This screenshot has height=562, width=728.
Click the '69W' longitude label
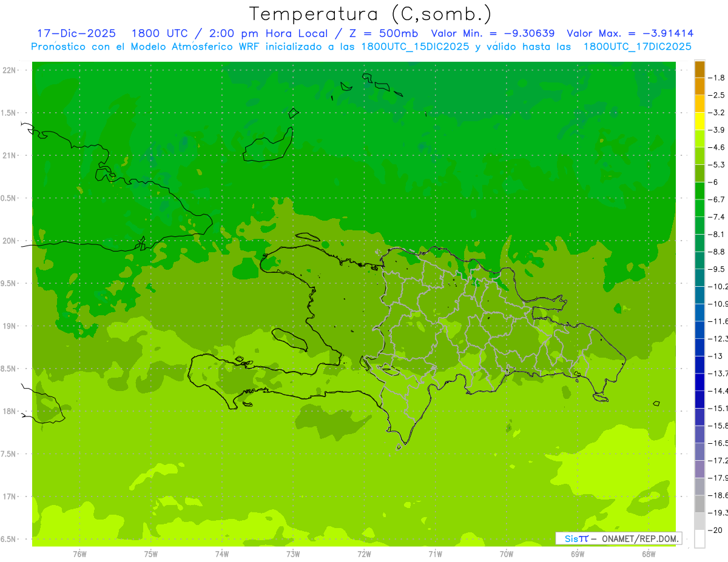578,553
